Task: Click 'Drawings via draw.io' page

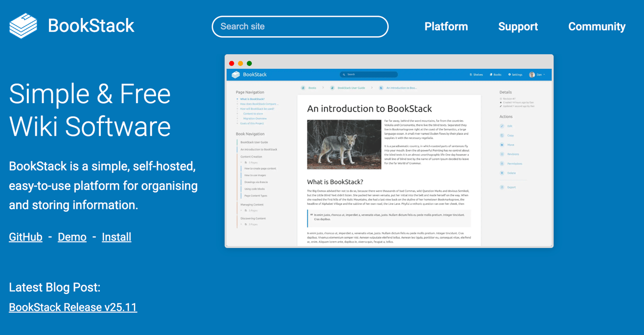Action: click(256, 182)
